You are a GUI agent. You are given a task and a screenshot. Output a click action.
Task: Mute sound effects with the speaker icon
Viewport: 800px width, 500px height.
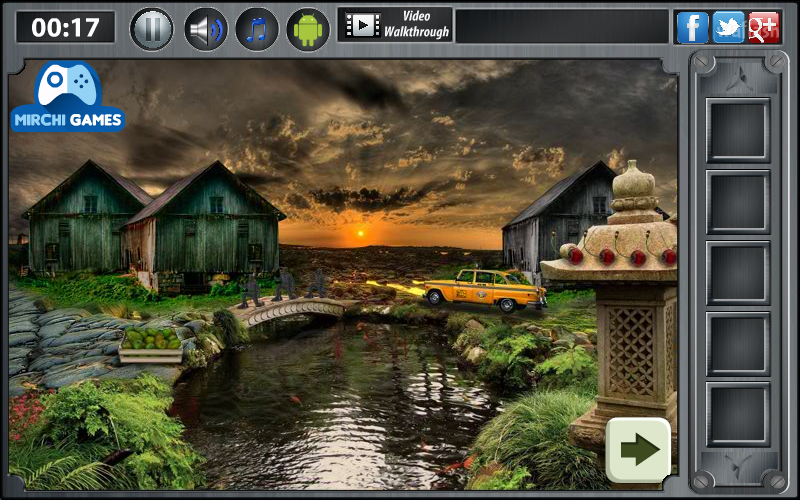coord(205,29)
